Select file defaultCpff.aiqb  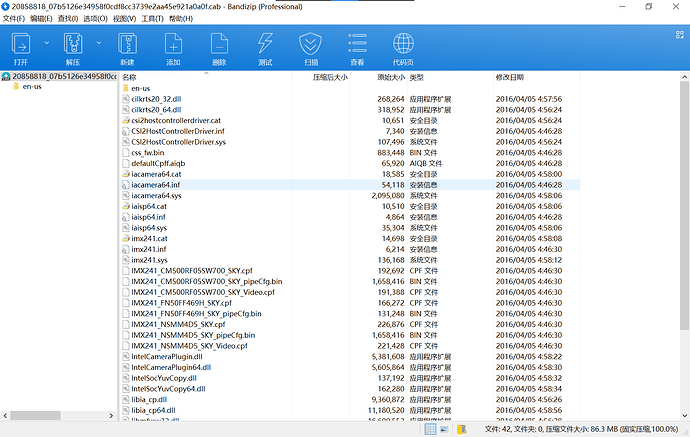[158, 163]
